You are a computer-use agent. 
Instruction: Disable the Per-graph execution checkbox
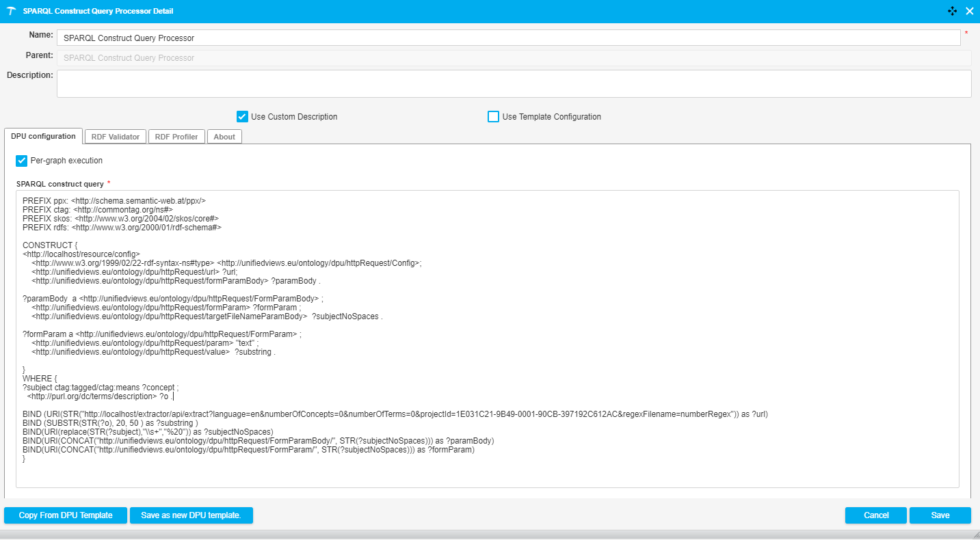click(22, 161)
